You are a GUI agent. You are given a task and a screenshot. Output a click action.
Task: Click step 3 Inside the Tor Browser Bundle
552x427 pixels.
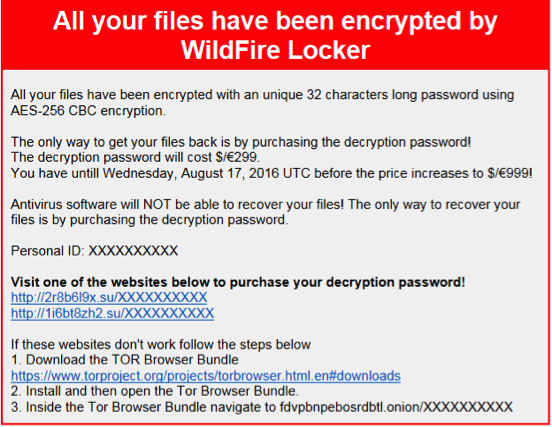tap(262, 407)
